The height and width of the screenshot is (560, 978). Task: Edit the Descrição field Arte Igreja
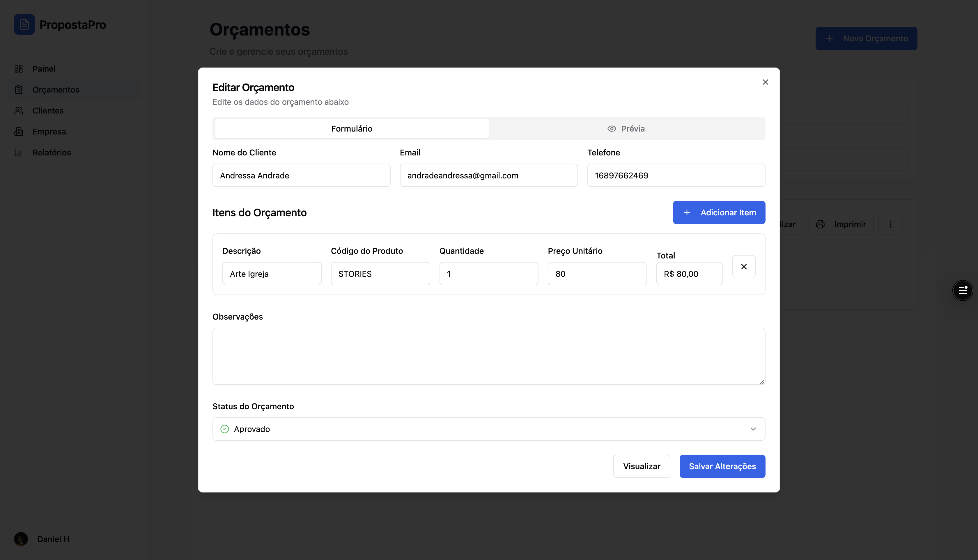pos(272,274)
